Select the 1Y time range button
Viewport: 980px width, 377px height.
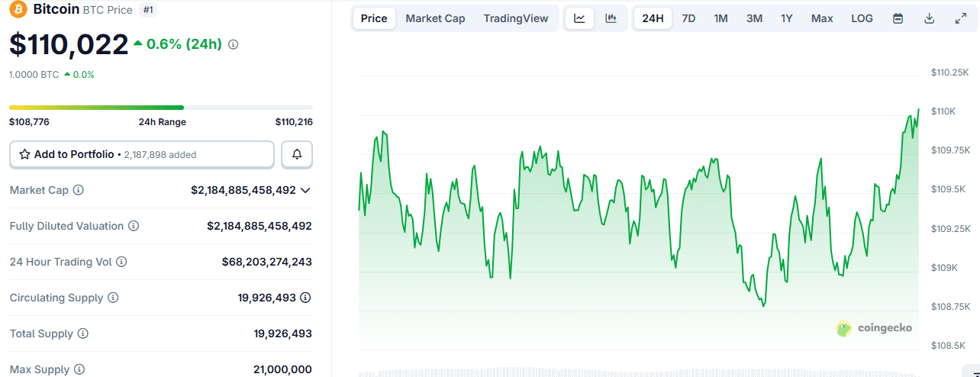click(786, 18)
